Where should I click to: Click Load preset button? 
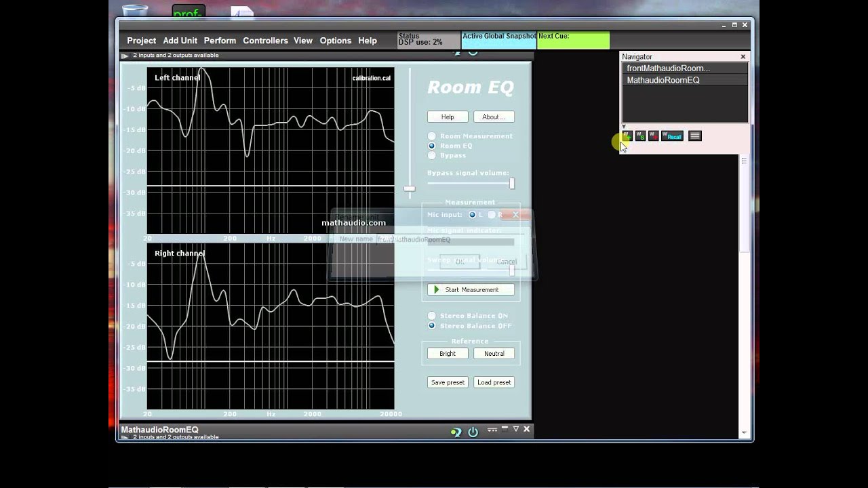[494, 382]
